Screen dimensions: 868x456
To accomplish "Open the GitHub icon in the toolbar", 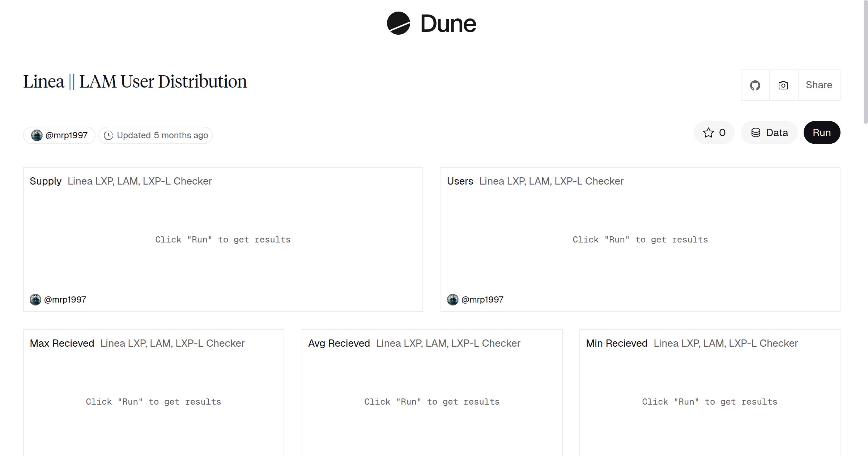I will [x=755, y=85].
